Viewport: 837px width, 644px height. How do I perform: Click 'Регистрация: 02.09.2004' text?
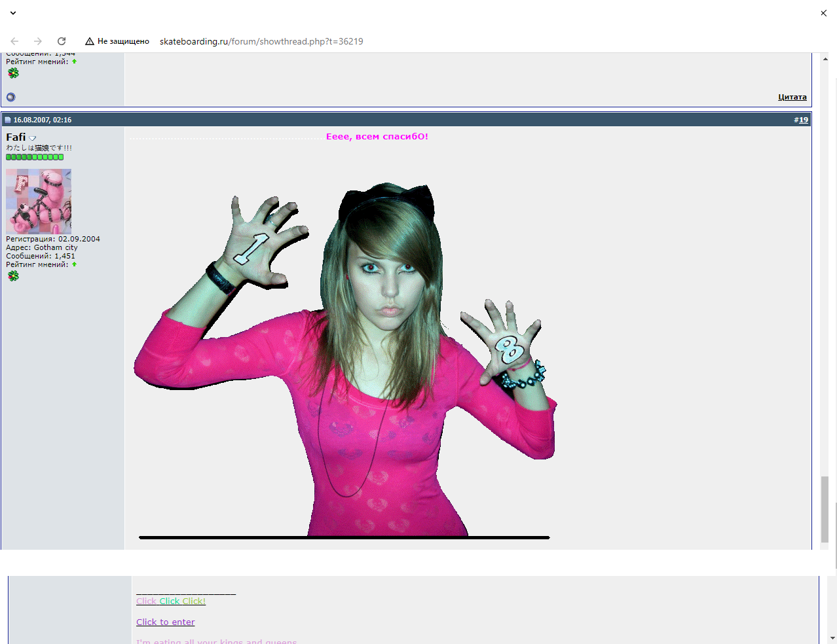click(53, 239)
